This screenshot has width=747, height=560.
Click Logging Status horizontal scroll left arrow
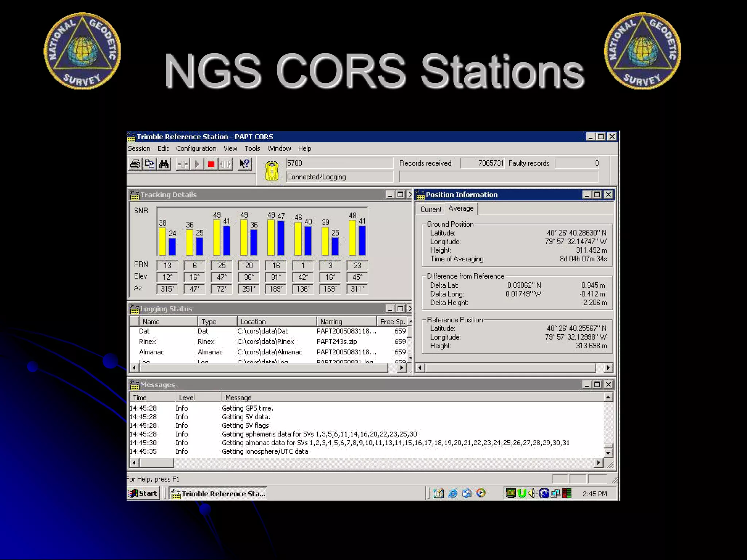coord(134,368)
